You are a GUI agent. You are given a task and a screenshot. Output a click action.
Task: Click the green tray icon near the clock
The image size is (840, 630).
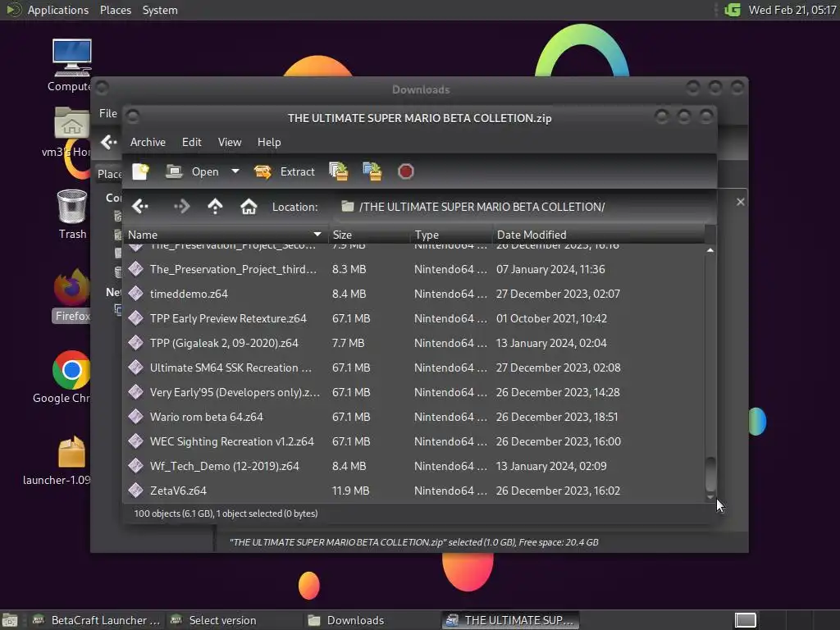click(732, 10)
